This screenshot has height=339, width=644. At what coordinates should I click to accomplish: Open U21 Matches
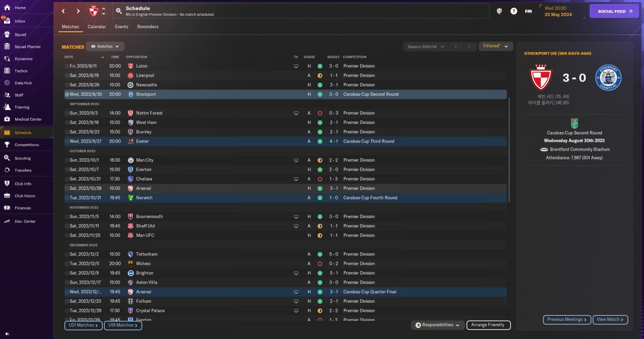[x=83, y=325]
